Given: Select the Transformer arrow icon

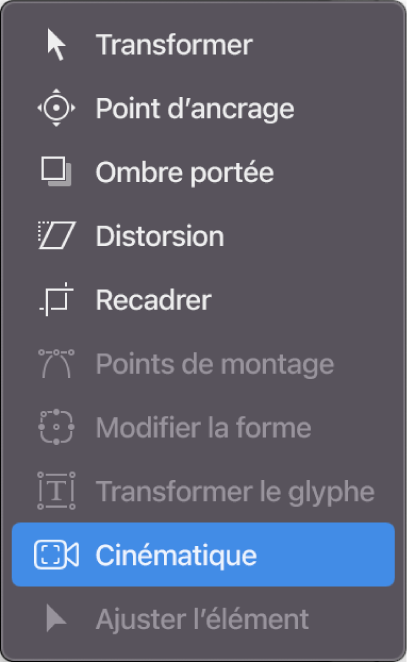Looking at the screenshot, I should tap(56, 45).
